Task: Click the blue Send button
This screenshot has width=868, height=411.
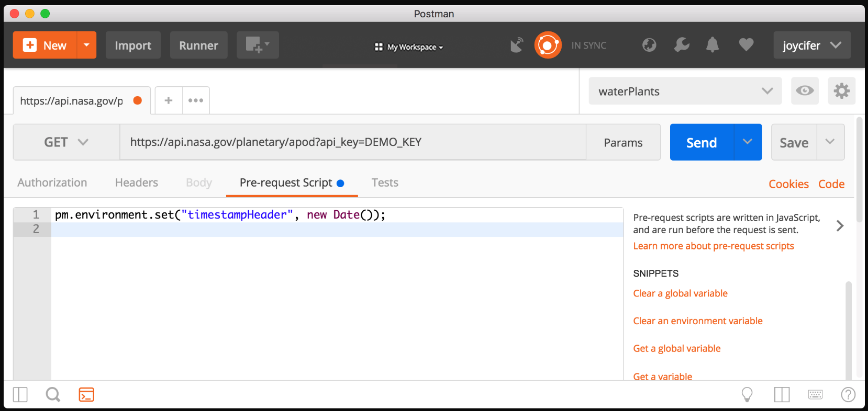Action: (x=702, y=142)
